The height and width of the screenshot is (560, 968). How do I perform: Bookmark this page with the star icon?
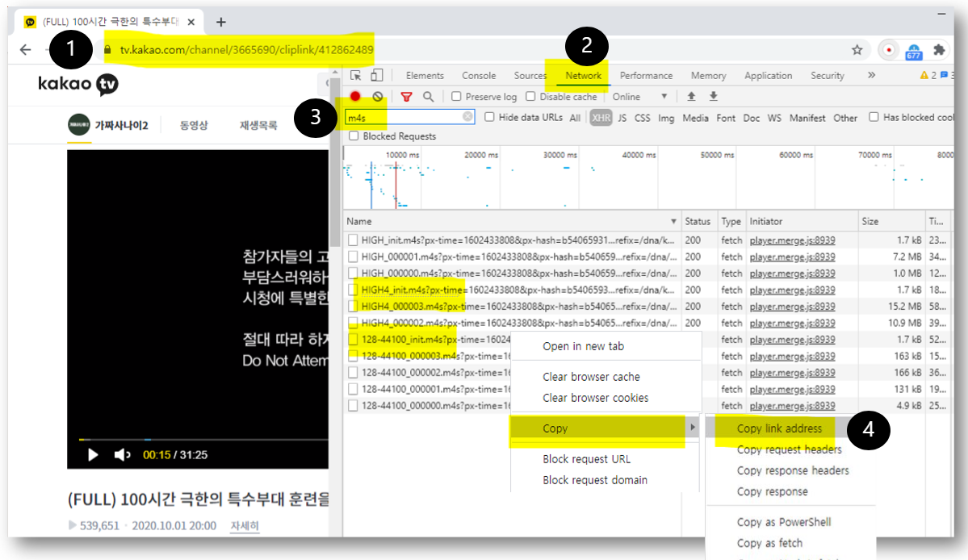pos(857,50)
